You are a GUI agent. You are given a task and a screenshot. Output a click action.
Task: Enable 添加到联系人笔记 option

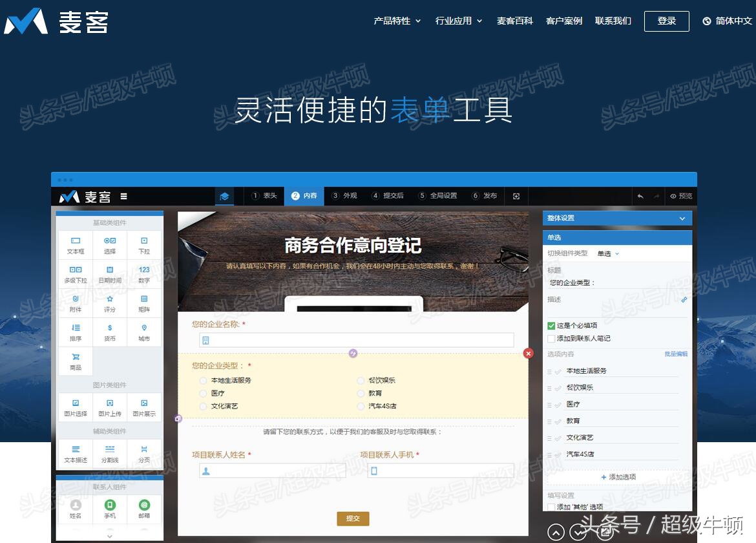[x=552, y=338]
